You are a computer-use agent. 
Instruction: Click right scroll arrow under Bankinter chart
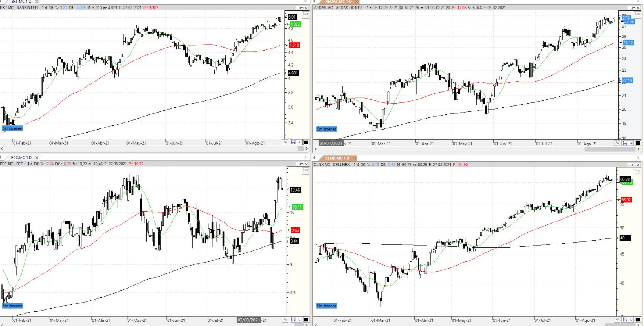pyautogui.click(x=306, y=149)
